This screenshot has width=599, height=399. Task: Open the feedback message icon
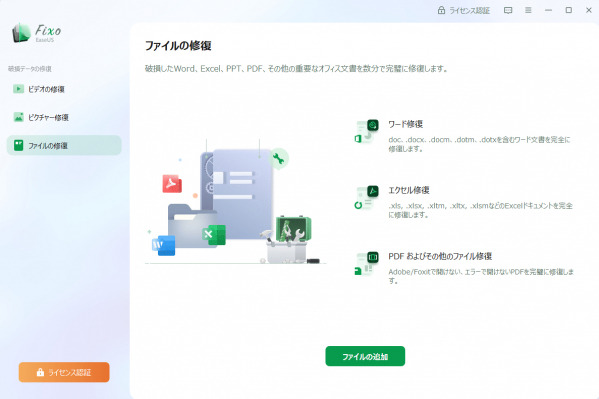point(508,10)
